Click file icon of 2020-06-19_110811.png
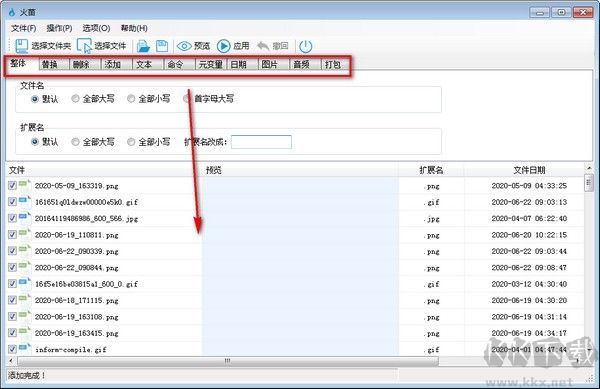The width and height of the screenshot is (600, 389). pos(25,234)
